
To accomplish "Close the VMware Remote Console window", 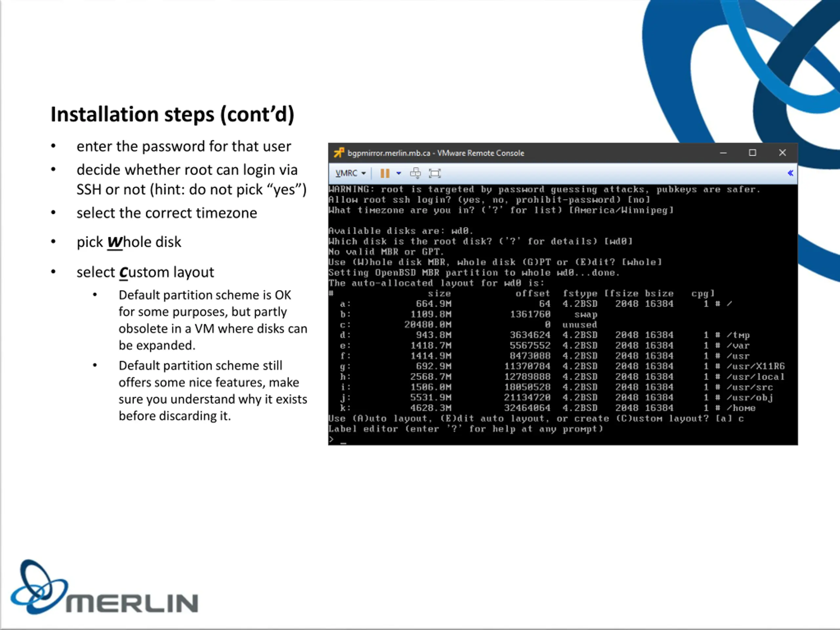I will (782, 153).
